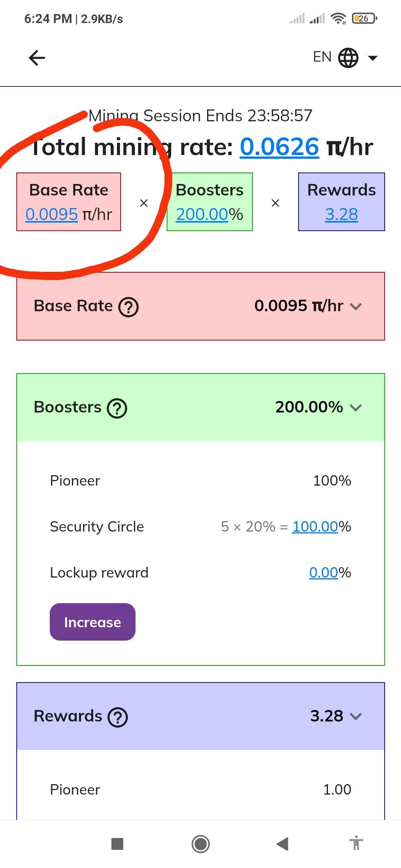Open the Rewards help question icon
The width and height of the screenshot is (401, 868).
pyautogui.click(x=118, y=717)
